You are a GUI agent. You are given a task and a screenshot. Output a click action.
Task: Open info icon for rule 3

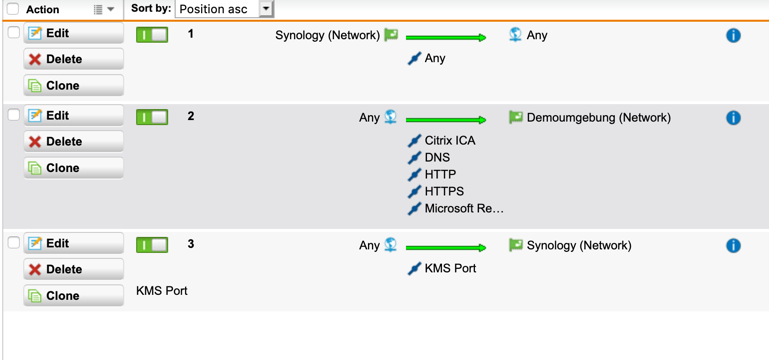point(733,246)
